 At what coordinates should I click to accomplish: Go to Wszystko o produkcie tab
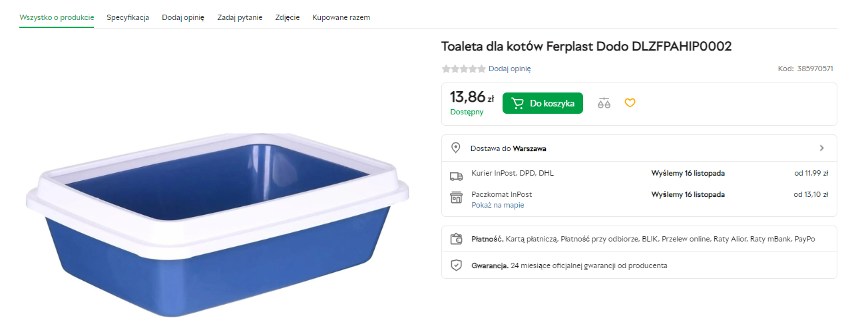click(x=57, y=17)
